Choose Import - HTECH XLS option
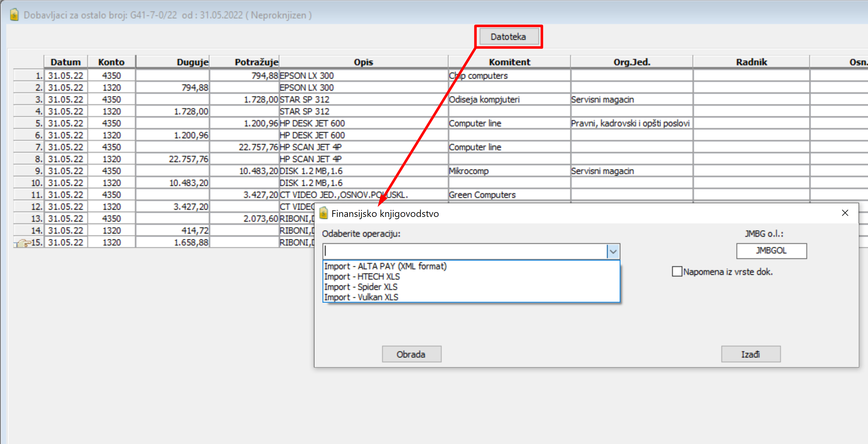The image size is (868, 444). click(x=362, y=277)
